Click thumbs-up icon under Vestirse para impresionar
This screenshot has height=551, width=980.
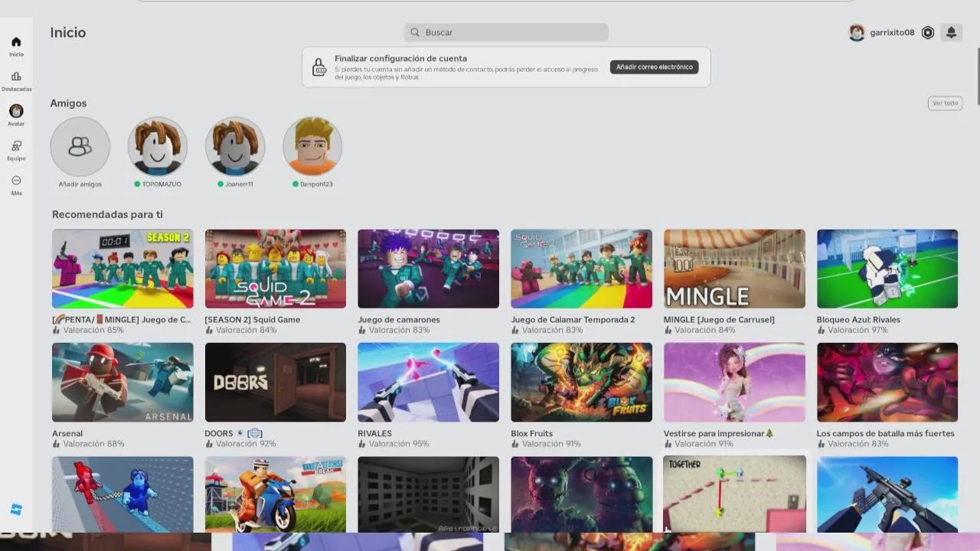click(668, 444)
